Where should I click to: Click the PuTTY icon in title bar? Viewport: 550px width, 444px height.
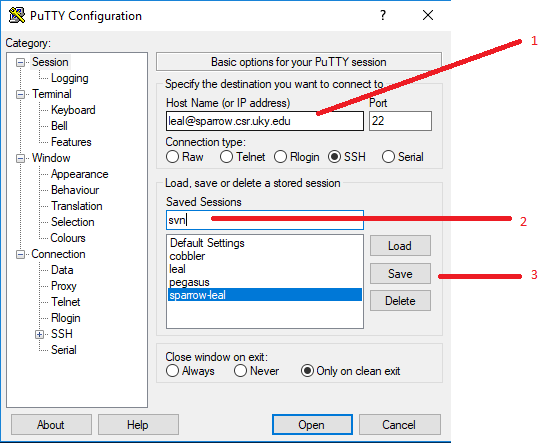pyautogui.click(x=16, y=15)
